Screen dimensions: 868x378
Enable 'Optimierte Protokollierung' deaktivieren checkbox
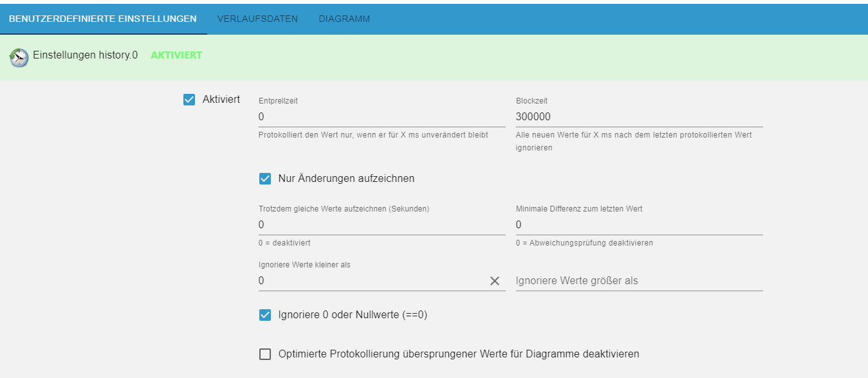[x=265, y=354]
